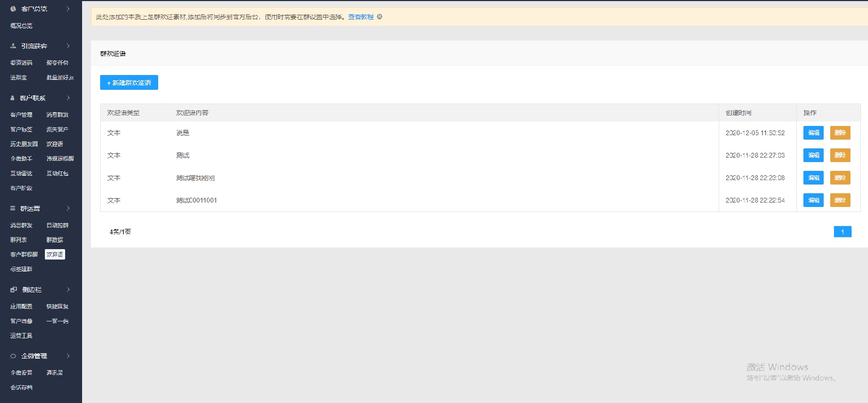Open the 客户阶段 menu item
This screenshot has width=868, height=403.
[21, 188]
